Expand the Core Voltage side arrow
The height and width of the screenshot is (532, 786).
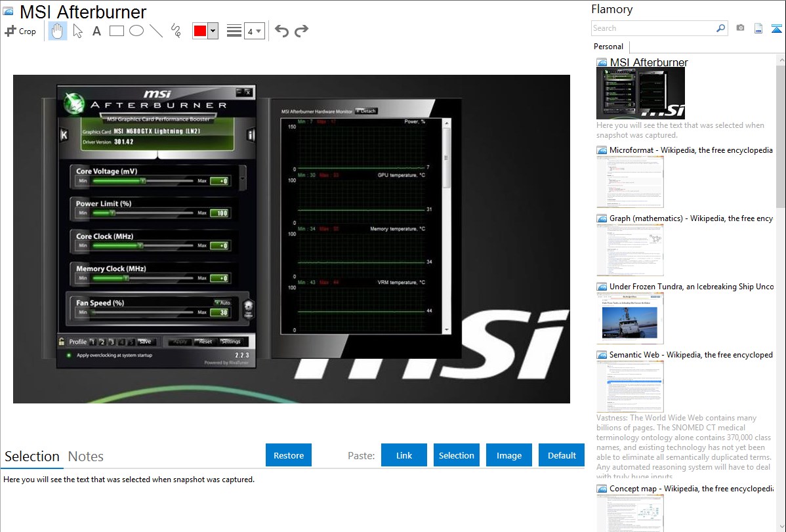(x=243, y=178)
